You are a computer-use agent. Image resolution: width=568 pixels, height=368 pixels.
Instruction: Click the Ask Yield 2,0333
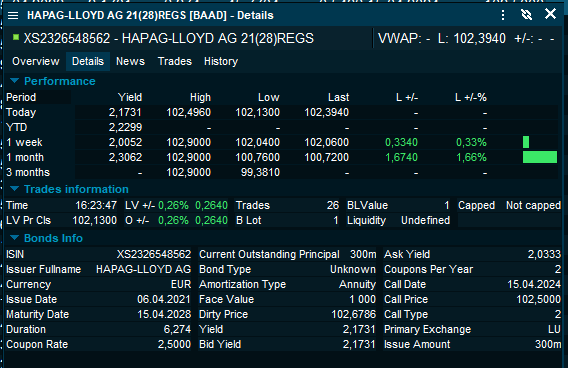tap(544, 254)
